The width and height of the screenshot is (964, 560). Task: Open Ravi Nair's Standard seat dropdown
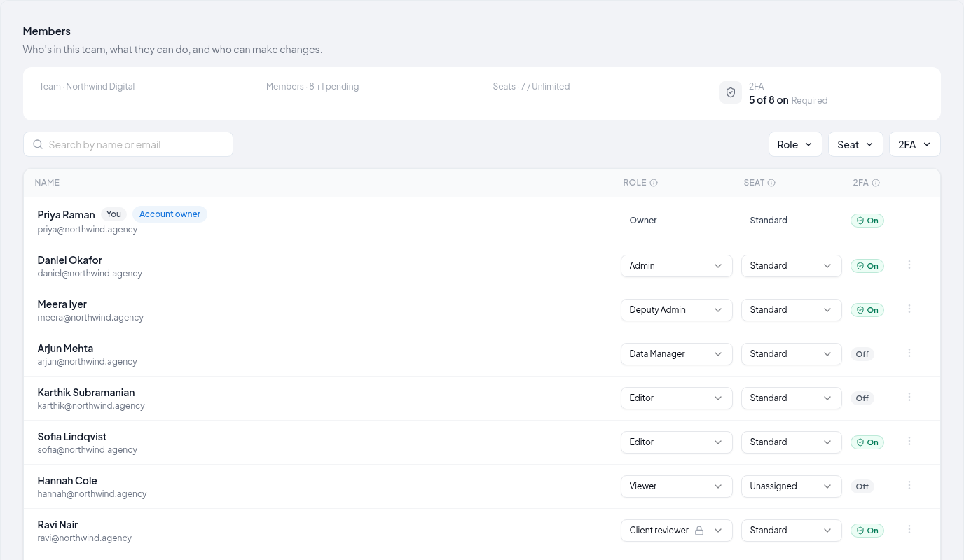point(792,531)
